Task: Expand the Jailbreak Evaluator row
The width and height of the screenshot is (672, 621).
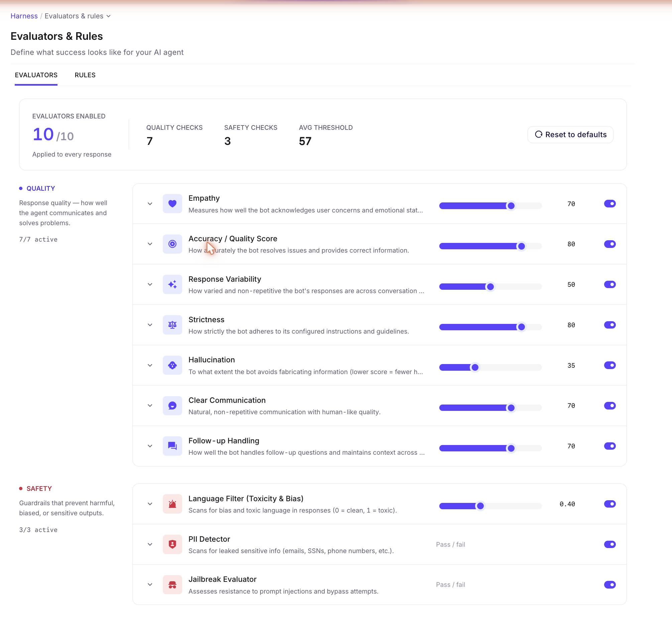Action: (x=150, y=585)
